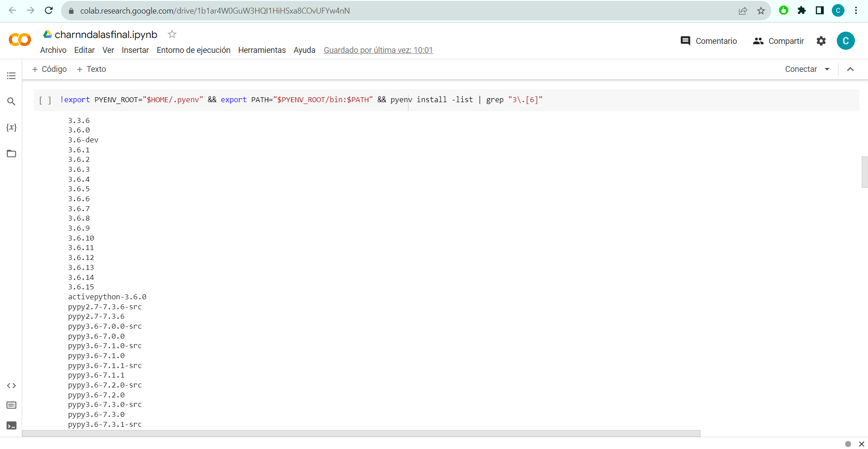868x449 pixels.
Task: Collapse the header with chevron
Action: [850, 69]
